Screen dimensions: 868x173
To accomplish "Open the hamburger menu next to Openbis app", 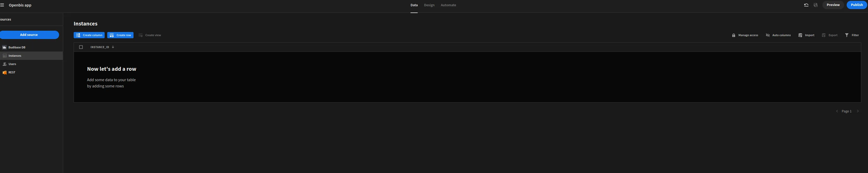I will [x=2, y=5].
